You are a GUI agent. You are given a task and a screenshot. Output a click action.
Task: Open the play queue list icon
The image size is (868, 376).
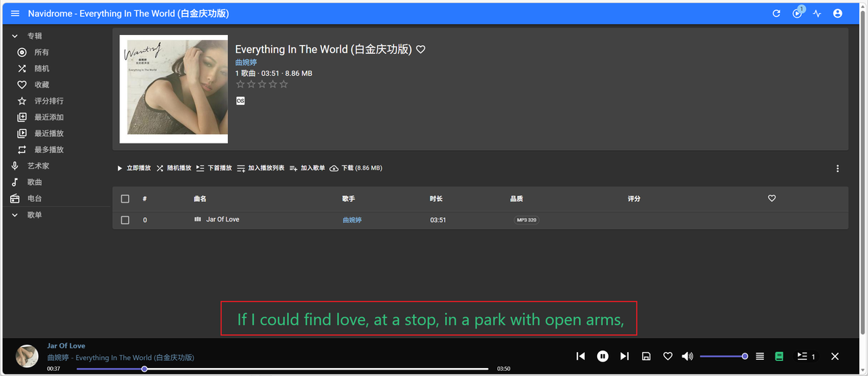pos(805,356)
